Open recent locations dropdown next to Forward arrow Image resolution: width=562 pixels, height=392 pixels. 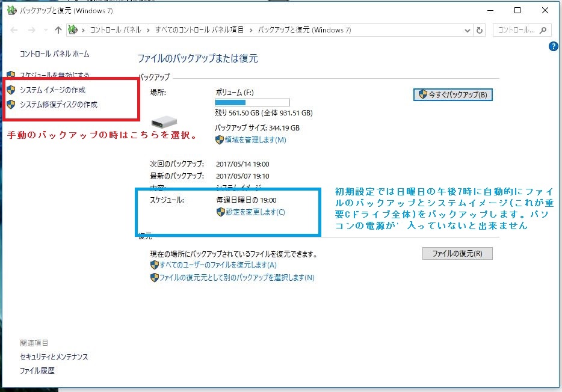tap(46, 30)
